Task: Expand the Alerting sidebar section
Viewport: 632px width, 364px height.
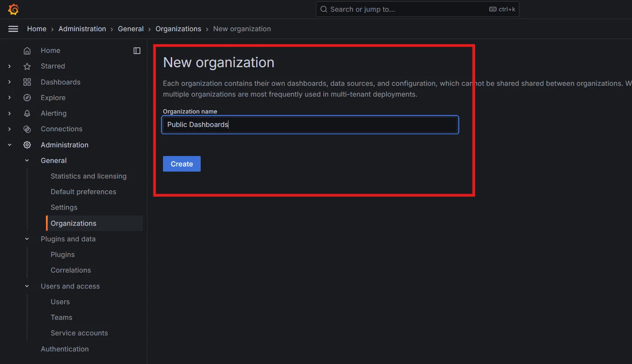Action: 10,113
